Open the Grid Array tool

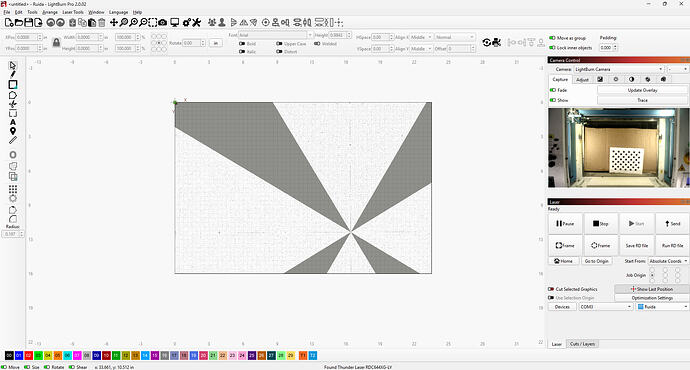point(13,189)
